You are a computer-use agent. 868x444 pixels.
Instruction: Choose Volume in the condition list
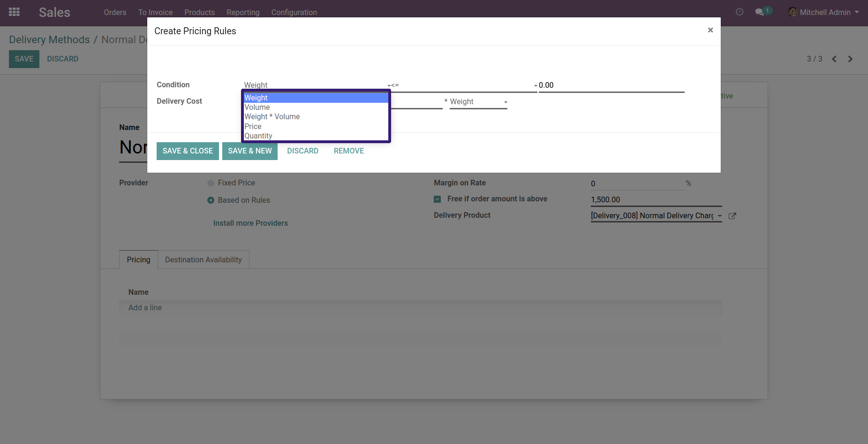click(316, 107)
